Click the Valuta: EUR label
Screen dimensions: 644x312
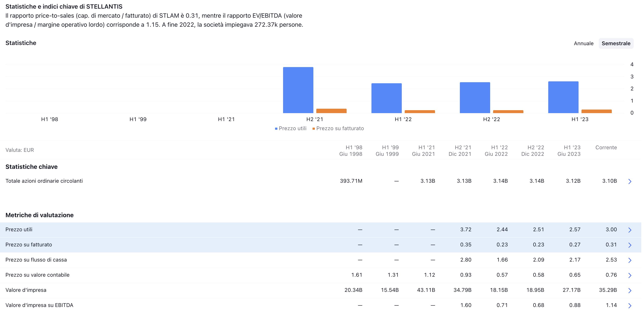pos(20,150)
